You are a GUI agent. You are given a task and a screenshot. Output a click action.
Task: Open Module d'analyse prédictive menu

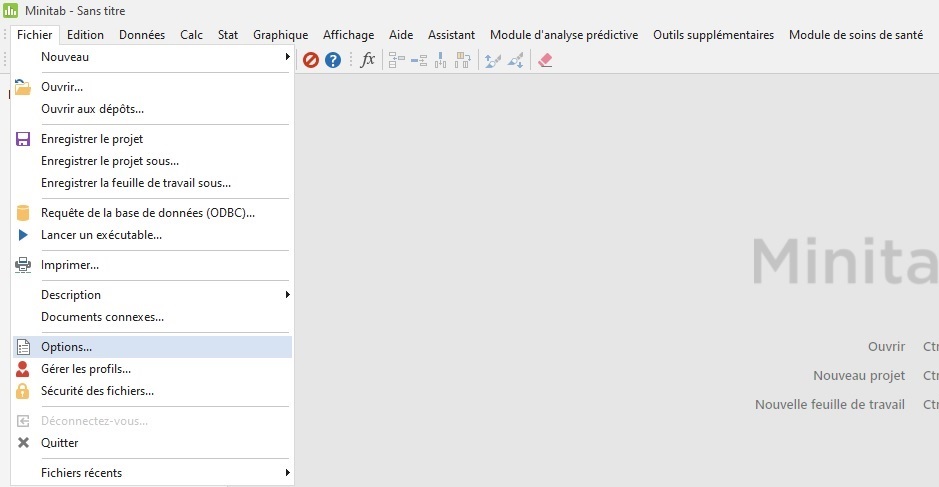(x=564, y=35)
